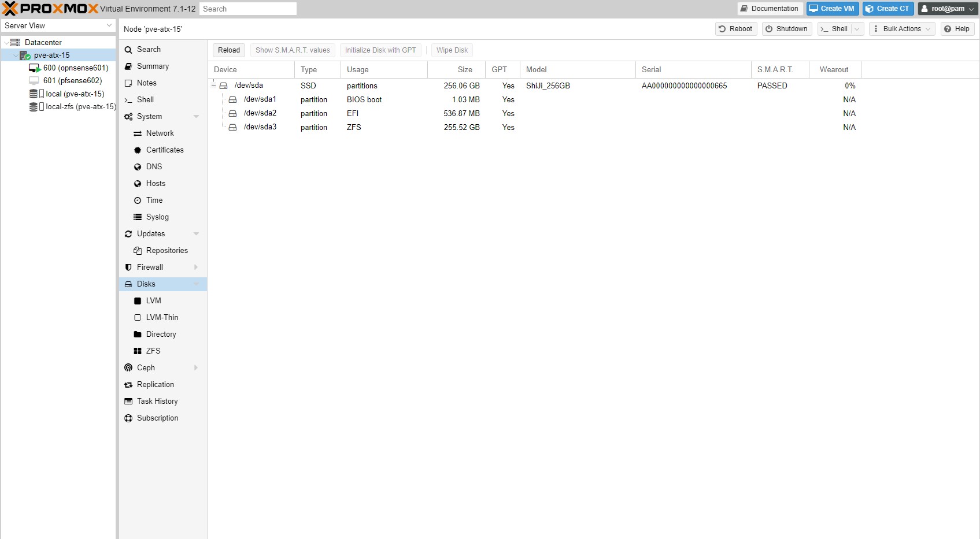Open the Replication menu item

pyautogui.click(x=163, y=385)
